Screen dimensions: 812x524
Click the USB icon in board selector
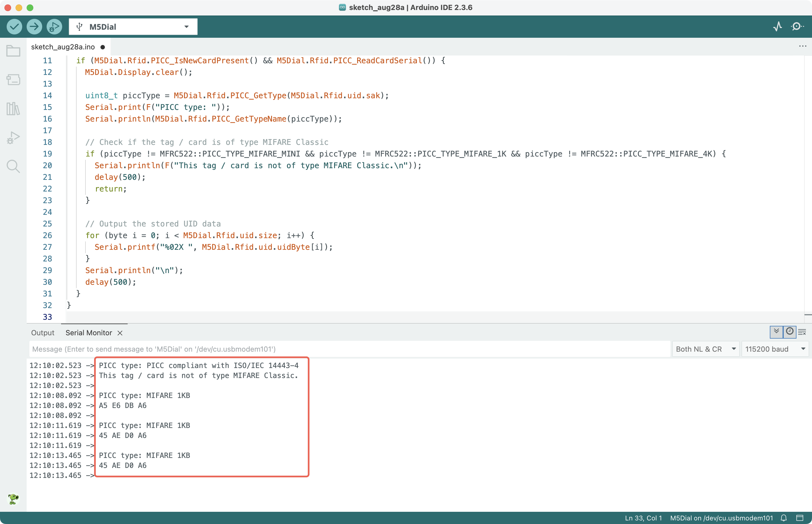[x=80, y=27]
